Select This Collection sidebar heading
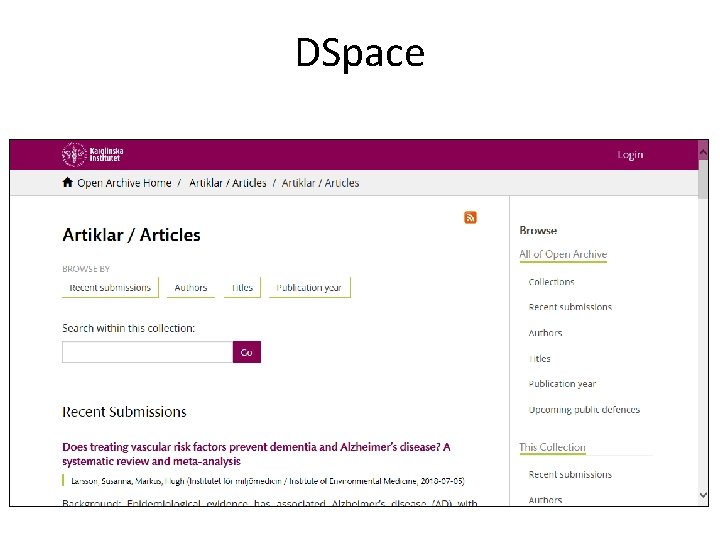This screenshot has height=540, width=720. tap(552, 447)
